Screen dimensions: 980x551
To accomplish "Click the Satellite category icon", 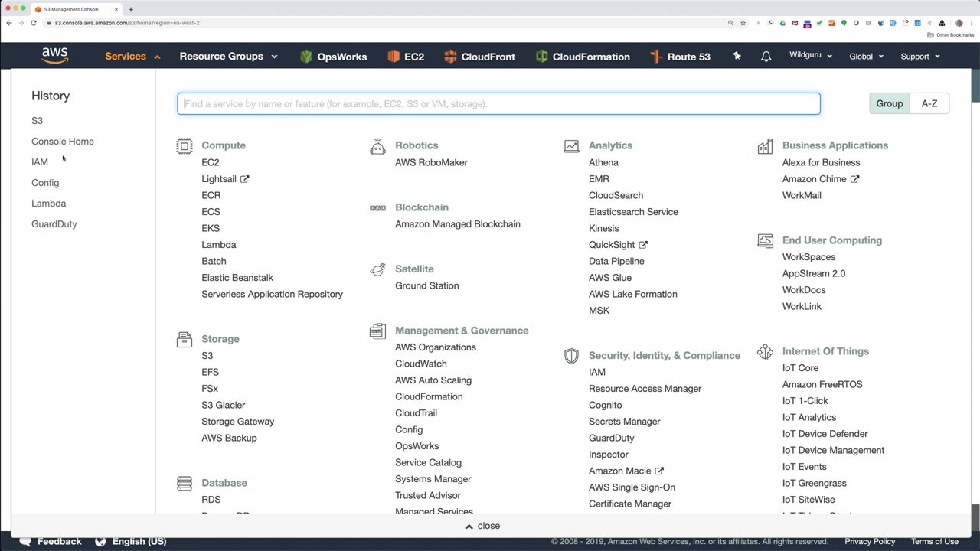I will 377,269.
